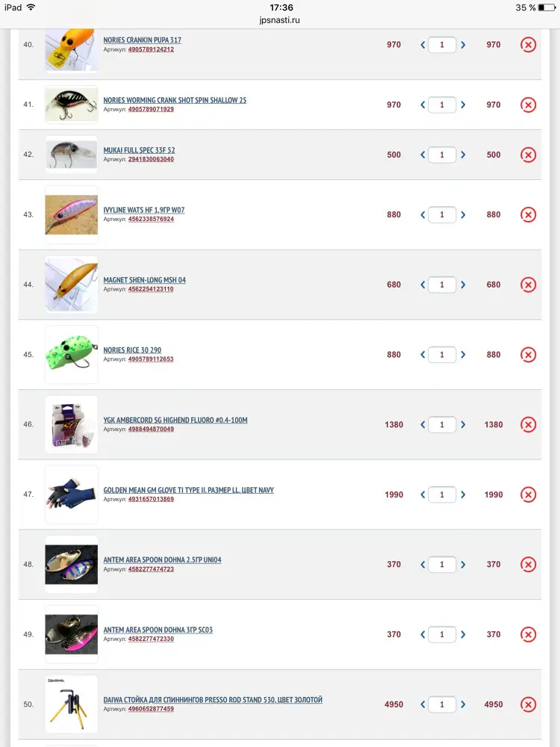Open the blue fishing glove thumbnail

click(x=72, y=495)
